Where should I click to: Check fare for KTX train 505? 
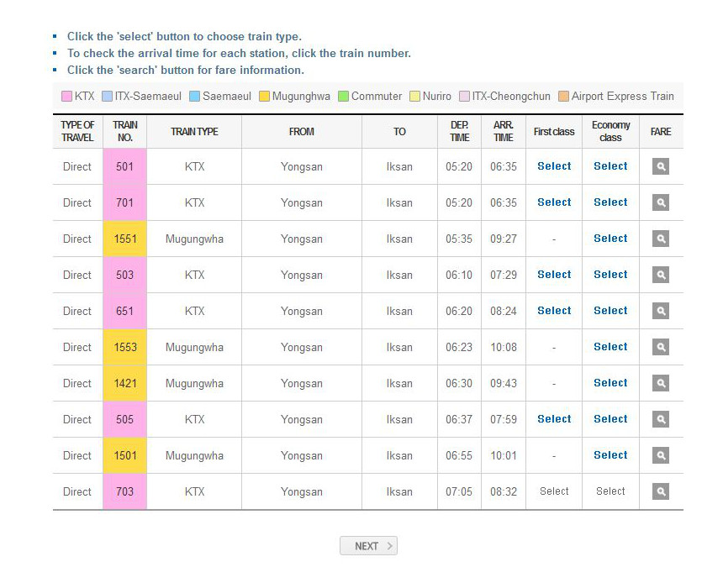661,419
